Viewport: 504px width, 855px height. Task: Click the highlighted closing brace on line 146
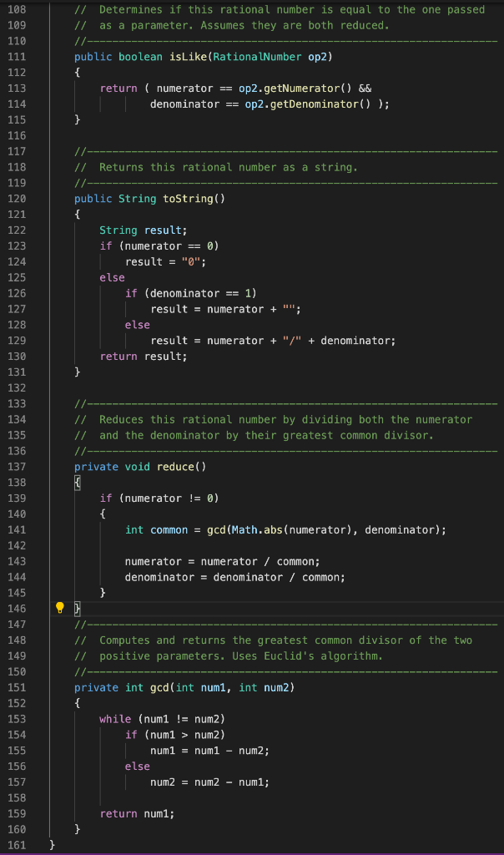pos(78,609)
